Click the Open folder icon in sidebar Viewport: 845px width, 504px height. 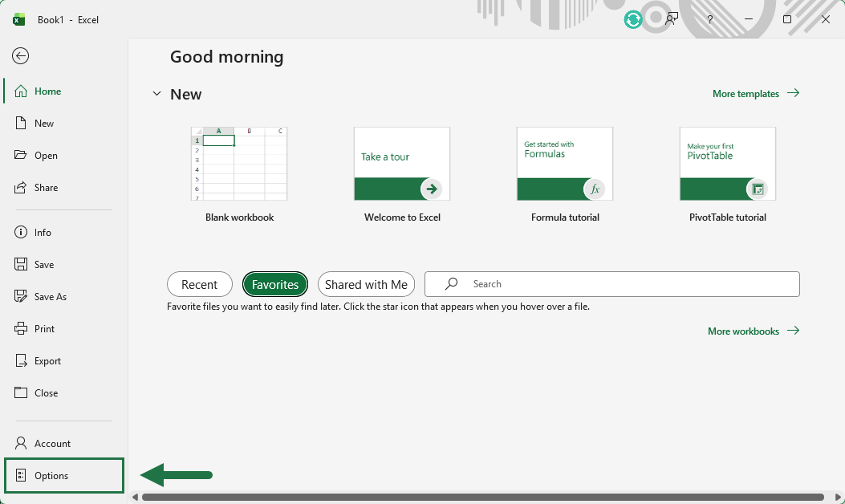[x=21, y=155]
